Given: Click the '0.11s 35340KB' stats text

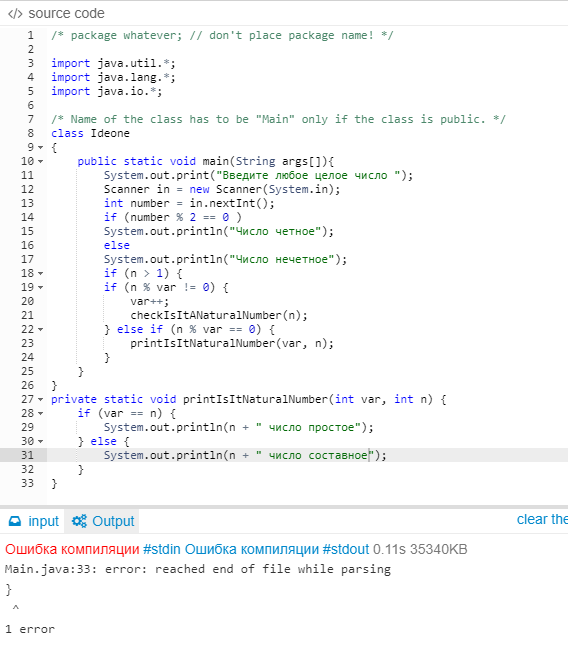Looking at the screenshot, I should tap(420, 549).
